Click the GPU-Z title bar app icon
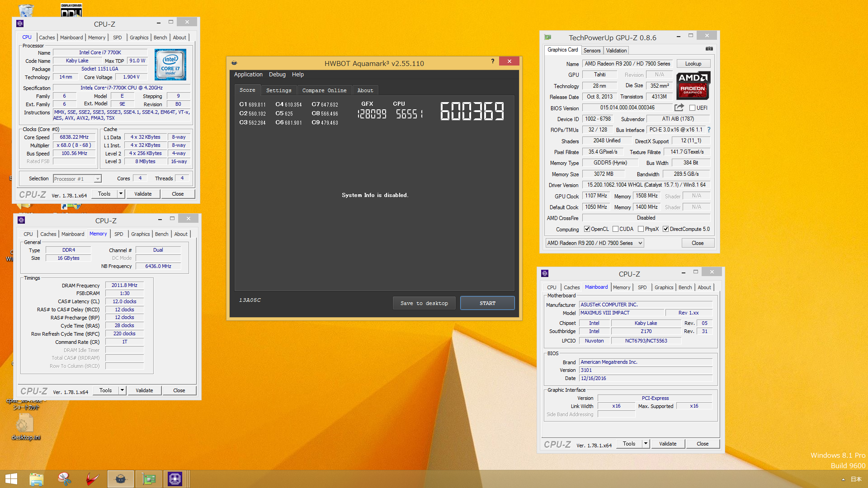This screenshot has height=488, width=868. pyautogui.click(x=548, y=38)
